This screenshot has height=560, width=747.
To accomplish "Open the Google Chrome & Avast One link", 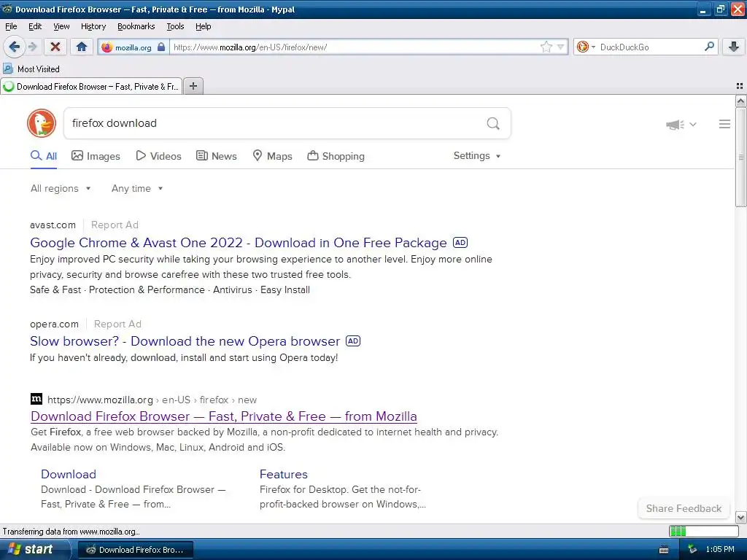I will pyautogui.click(x=239, y=242).
